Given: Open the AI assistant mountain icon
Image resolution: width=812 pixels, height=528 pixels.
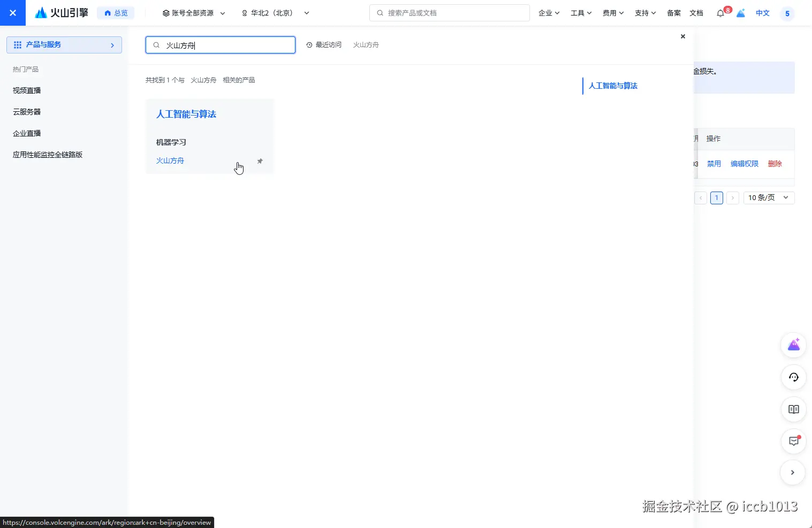Looking at the screenshot, I should point(793,345).
